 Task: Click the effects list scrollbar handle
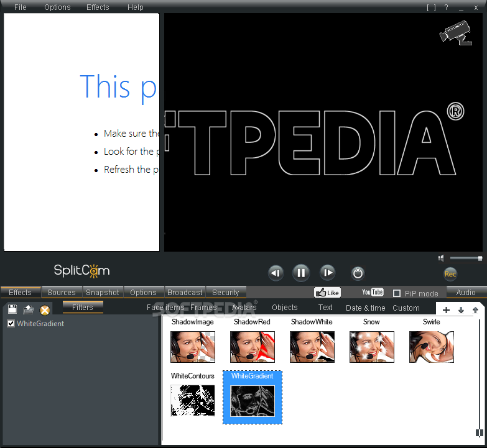480,432
